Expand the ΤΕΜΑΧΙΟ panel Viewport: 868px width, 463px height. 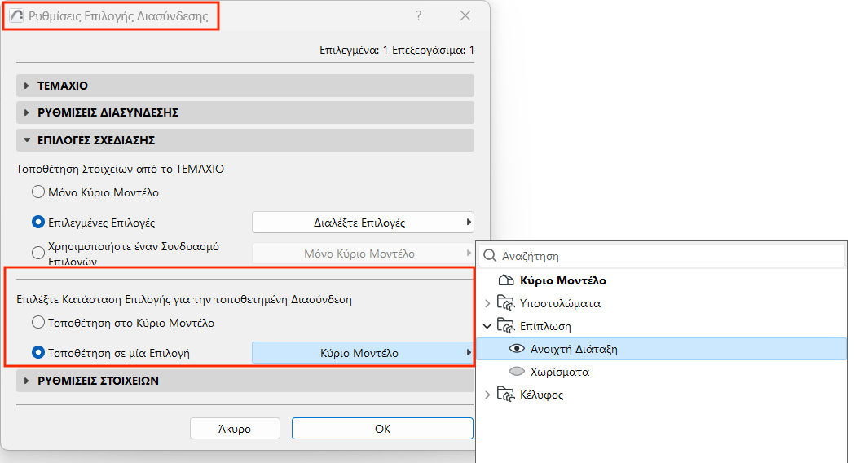pos(27,86)
